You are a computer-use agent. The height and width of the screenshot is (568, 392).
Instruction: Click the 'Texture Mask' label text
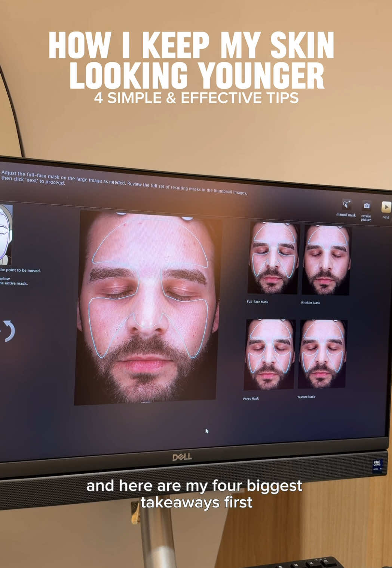306,397
